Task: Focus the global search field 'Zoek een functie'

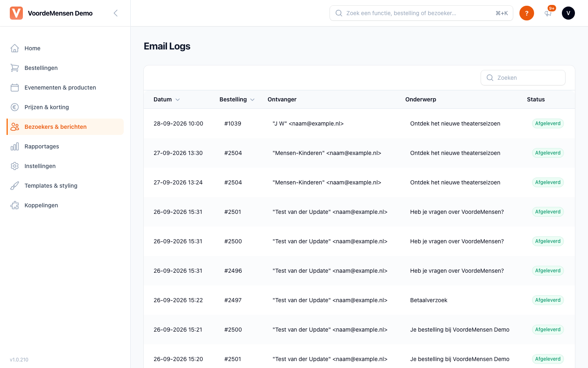Action: pos(421,13)
